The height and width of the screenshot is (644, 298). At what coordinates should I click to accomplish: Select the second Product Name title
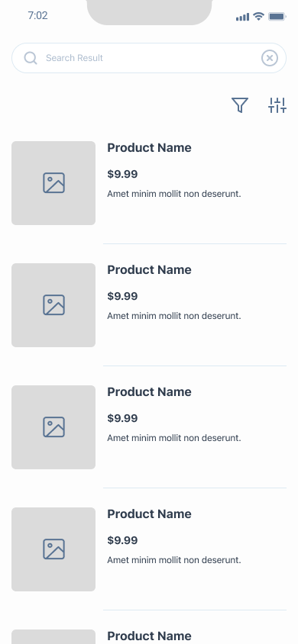(149, 270)
